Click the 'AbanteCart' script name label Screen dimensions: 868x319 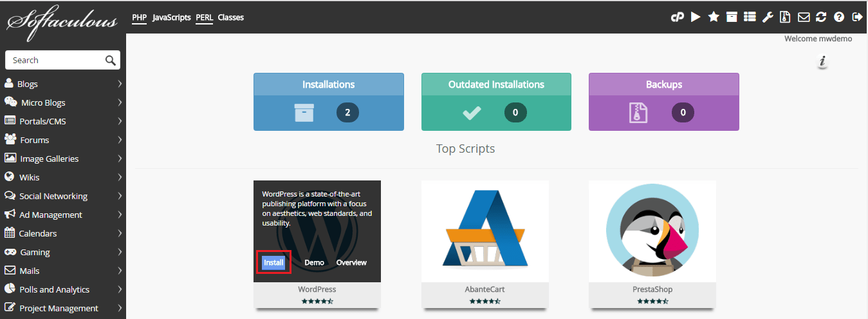click(485, 289)
